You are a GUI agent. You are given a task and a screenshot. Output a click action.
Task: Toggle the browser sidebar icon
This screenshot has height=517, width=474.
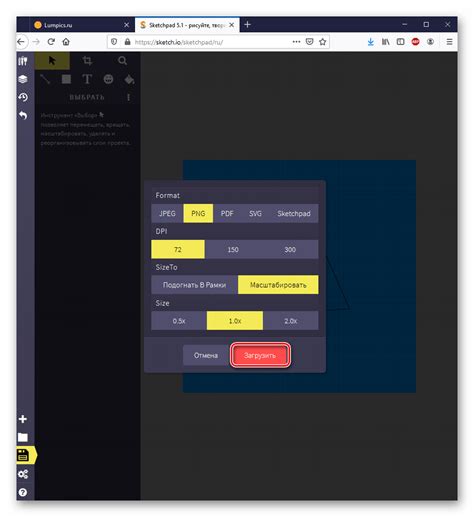400,42
